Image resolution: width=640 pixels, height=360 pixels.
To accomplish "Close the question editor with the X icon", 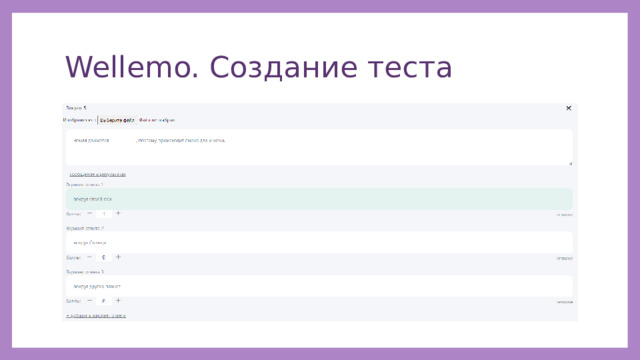I will (568, 108).
